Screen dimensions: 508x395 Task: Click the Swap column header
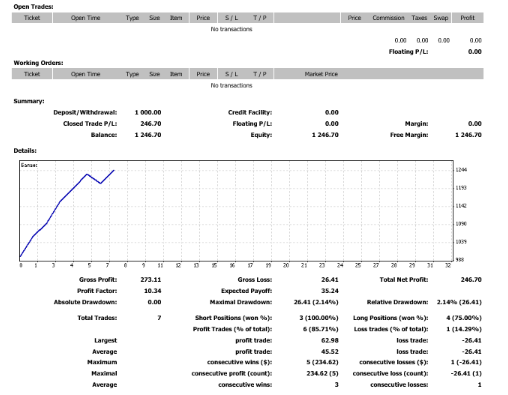[441, 18]
